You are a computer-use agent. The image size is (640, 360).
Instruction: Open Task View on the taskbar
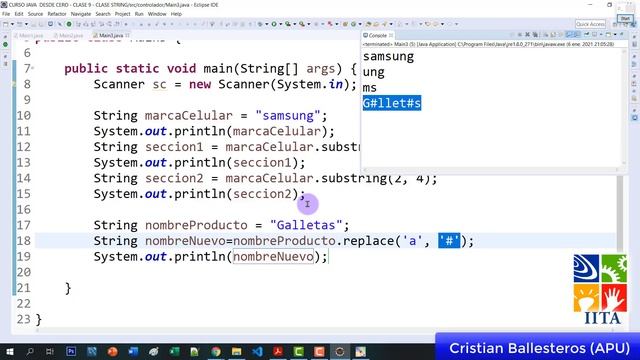point(50,351)
